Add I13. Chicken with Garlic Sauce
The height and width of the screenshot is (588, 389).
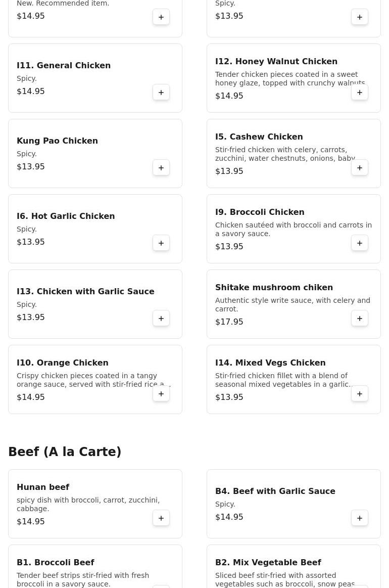[161, 319]
